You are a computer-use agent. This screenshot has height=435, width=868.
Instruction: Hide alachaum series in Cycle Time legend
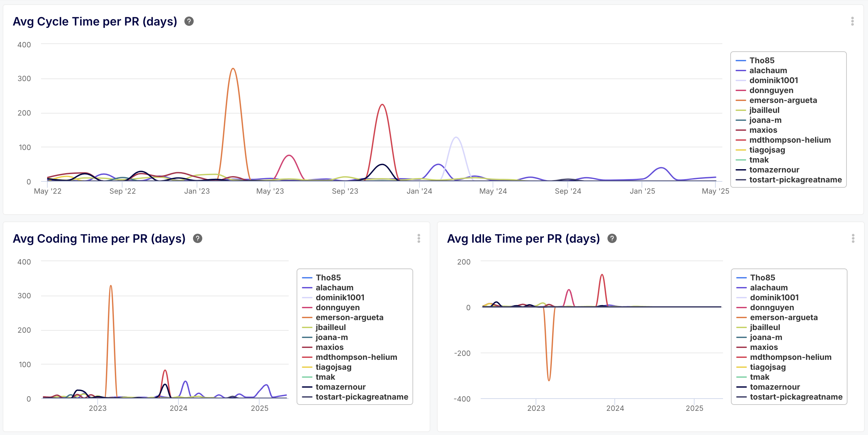[x=768, y=71]
